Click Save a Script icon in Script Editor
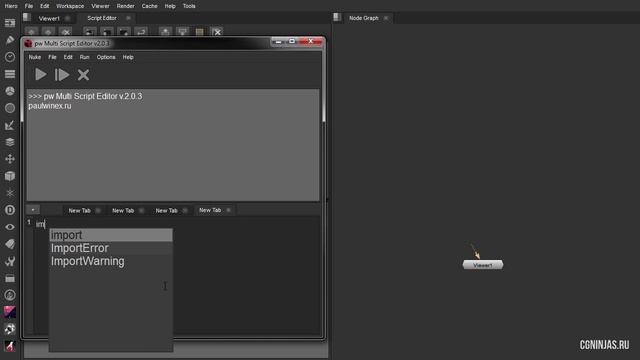Screen dimensions: 640x360 [124, 32]
